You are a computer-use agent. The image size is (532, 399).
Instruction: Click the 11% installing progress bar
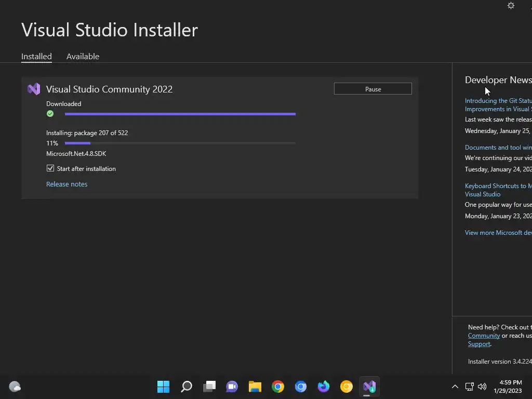click(180, 143)
